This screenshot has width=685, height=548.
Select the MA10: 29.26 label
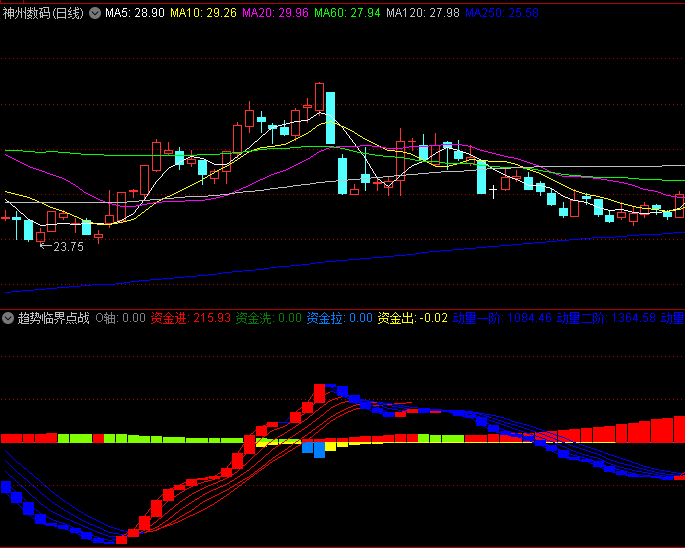click(x=203, y=13)
